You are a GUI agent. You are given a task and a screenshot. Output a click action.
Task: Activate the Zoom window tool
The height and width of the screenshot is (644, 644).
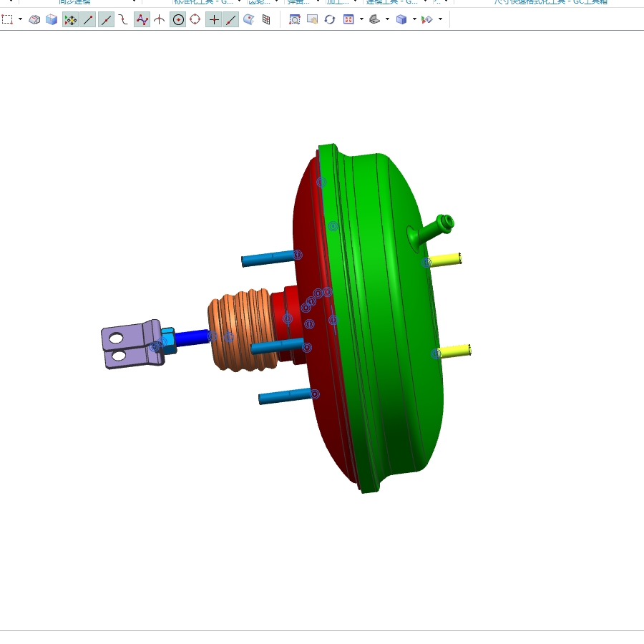point(295,19)
